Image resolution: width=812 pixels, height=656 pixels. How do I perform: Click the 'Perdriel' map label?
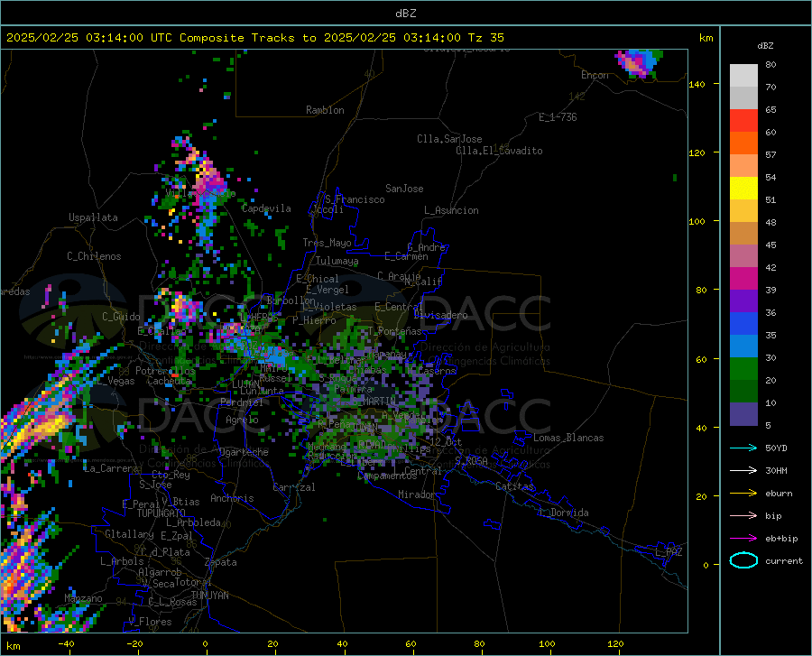click(242, 402)
